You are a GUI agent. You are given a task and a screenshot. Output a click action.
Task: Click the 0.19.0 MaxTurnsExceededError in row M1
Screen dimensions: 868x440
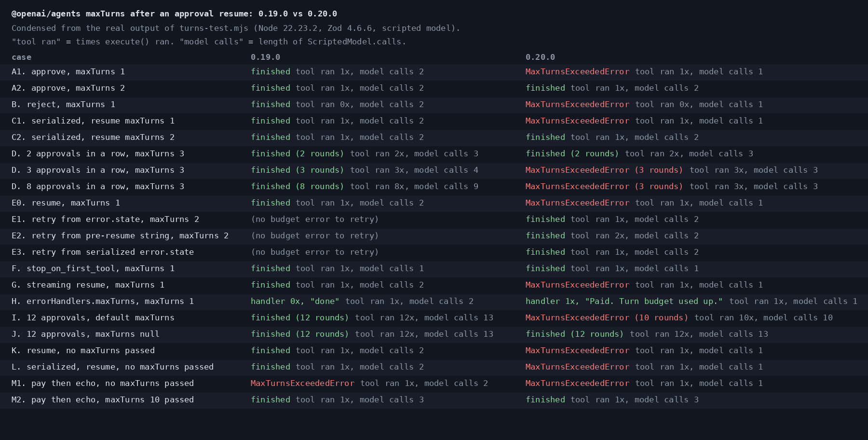[x=302, y=383]
